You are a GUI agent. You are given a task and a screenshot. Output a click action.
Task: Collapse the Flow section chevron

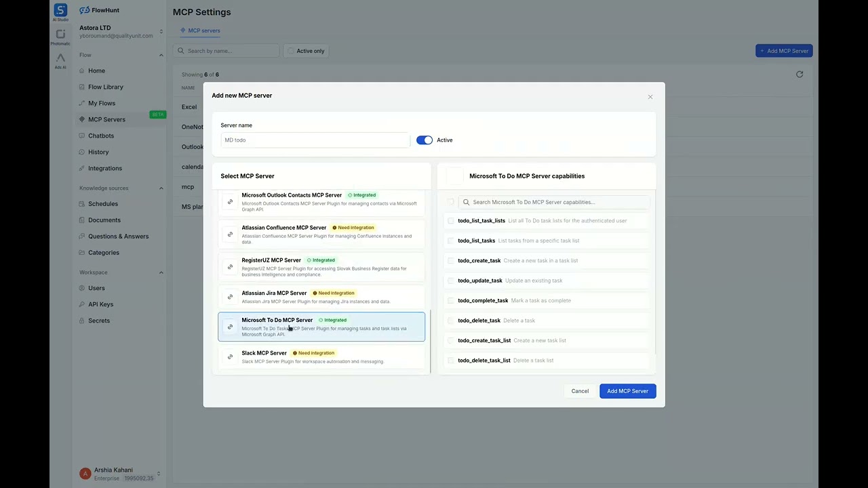pyautogui.click(x=161, y=55)
